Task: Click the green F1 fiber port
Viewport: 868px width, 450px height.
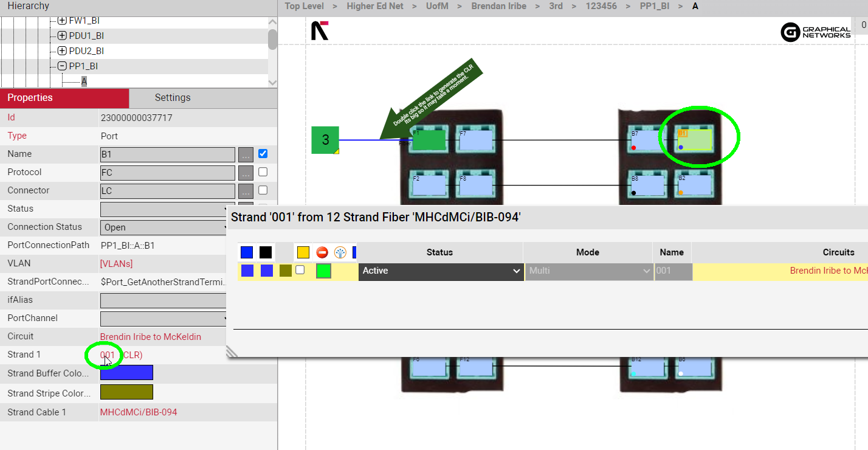Action: 429,140
